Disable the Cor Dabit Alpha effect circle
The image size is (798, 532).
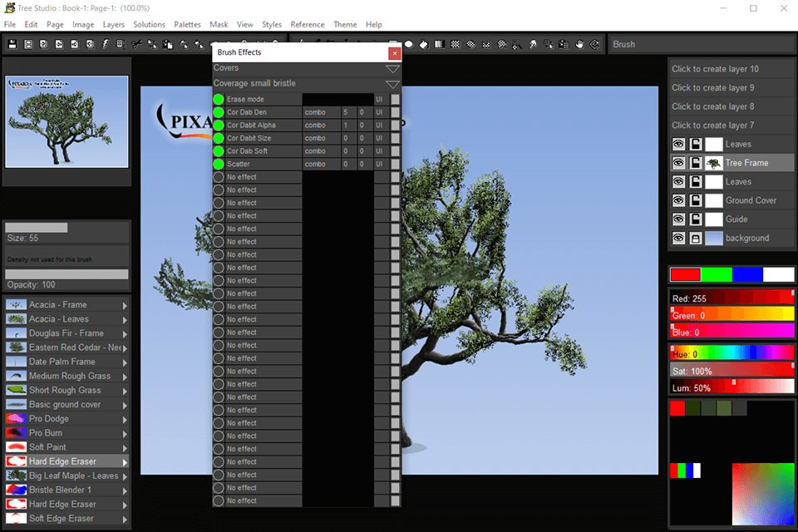[x=219, y=126]
